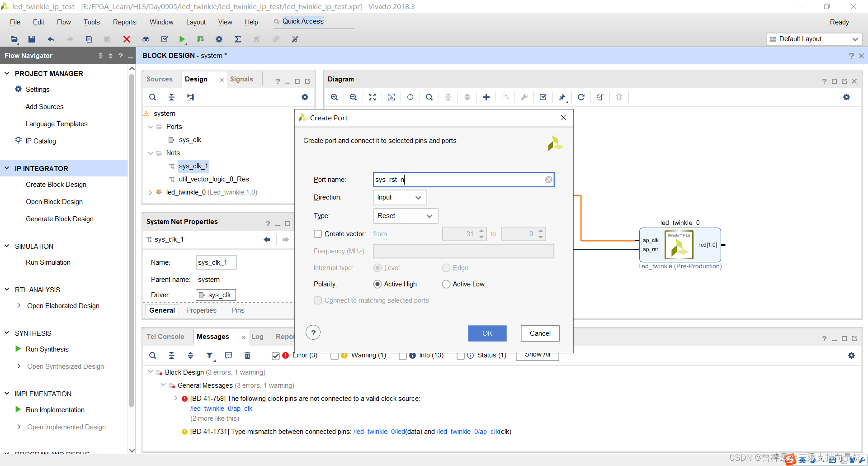Open the port Type dropdown
Screen dimensions: 868x466
(406, 216)
